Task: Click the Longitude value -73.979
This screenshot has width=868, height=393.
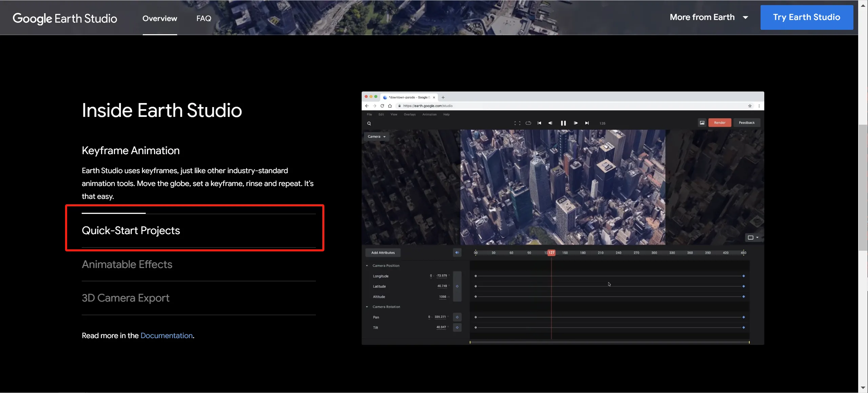Action: pos(441,276)
